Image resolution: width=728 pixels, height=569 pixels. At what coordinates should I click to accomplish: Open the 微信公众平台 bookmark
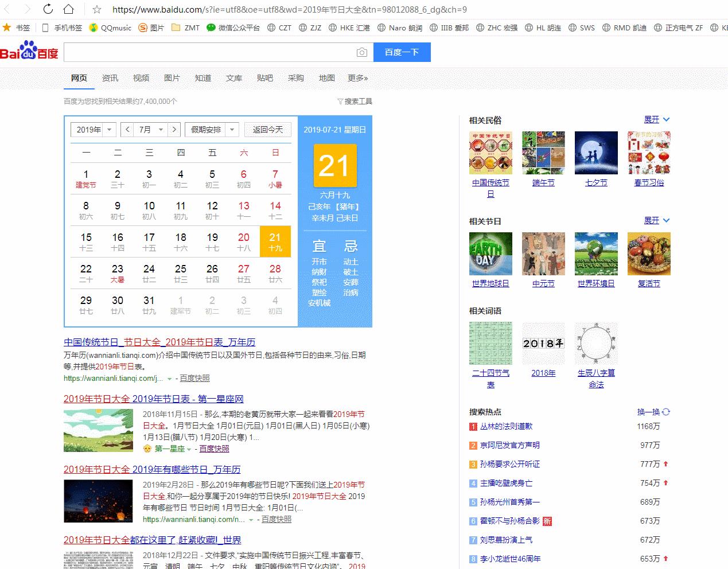point(238,27)
